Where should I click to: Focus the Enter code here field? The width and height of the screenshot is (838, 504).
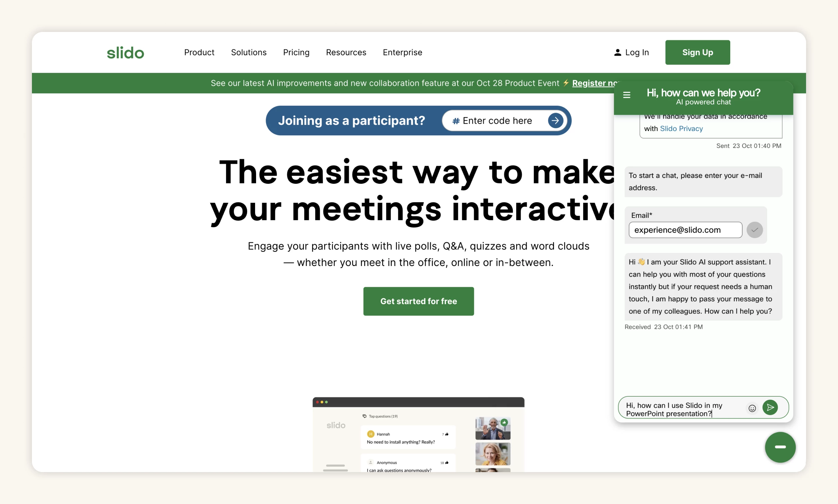click(x=497, y=121)
